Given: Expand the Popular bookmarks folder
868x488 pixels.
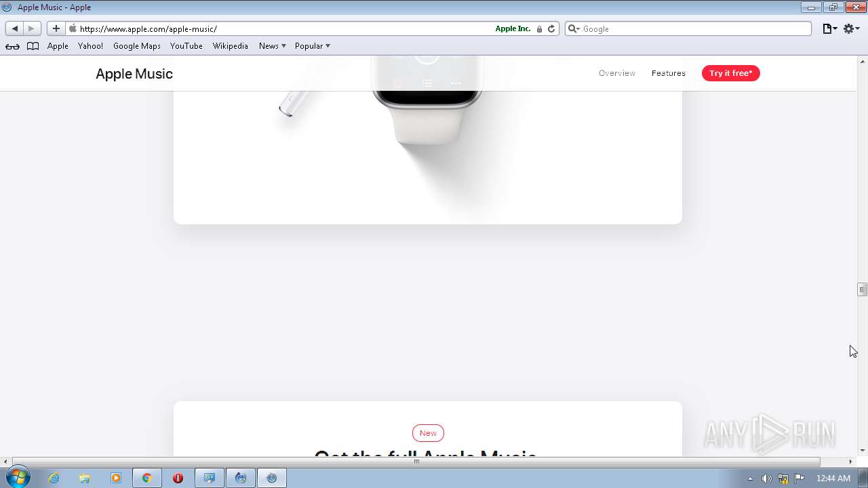Looking at the screenshot, I should pos(313,46).
